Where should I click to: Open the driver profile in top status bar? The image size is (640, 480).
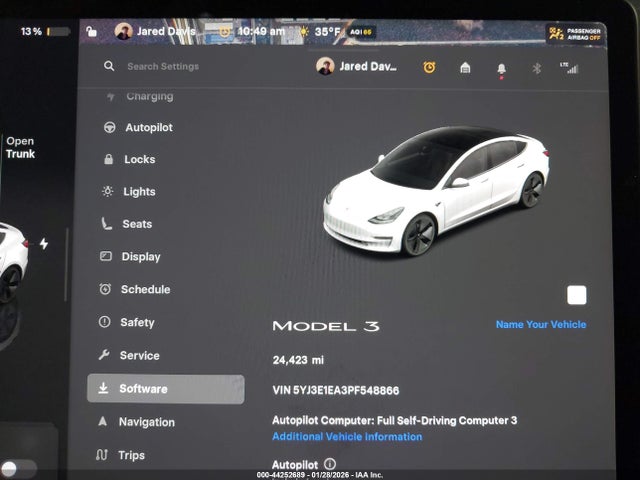point(155,31)
